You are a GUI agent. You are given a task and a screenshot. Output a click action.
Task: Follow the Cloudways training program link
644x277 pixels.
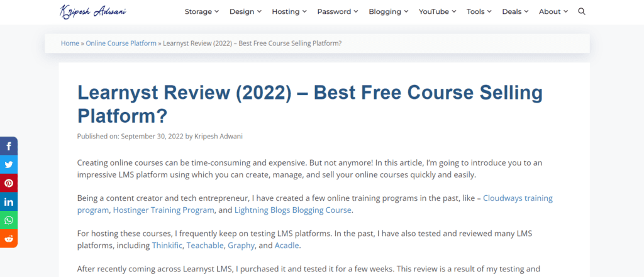point(517,198)
